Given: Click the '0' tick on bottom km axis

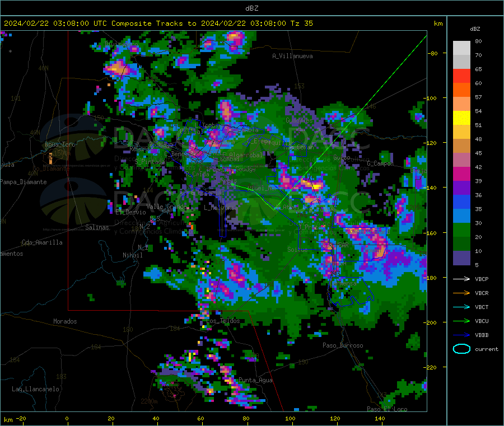Looking at the screenshot, I should coord(67,418).
